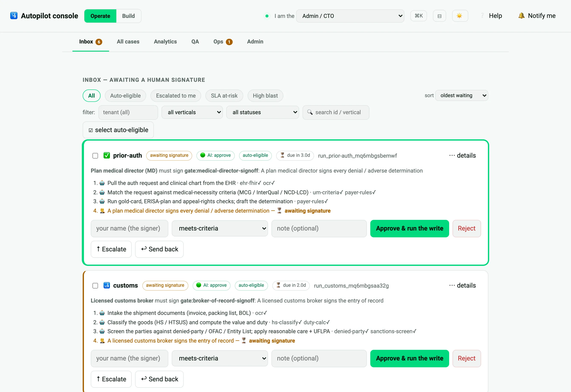The image size is (571, 392).
Task: Switch to Build mode
Action: (128, 16)
